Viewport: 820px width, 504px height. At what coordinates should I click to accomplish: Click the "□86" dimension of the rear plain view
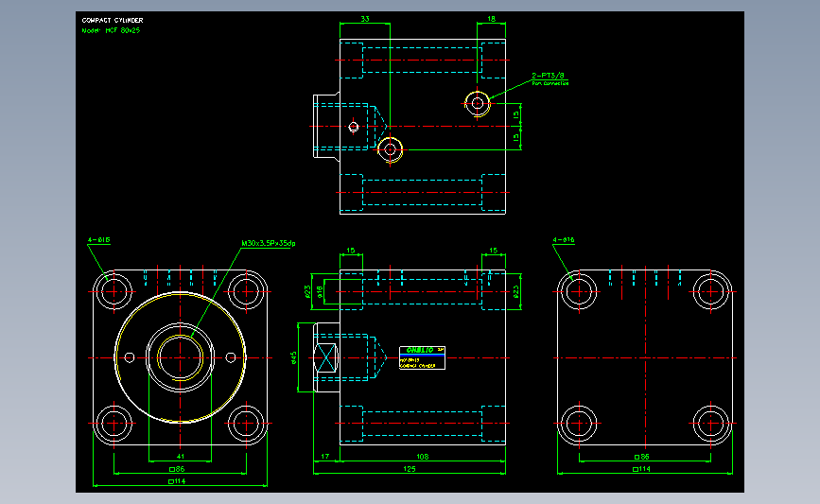pyautogui.click(x=641, y=457)
